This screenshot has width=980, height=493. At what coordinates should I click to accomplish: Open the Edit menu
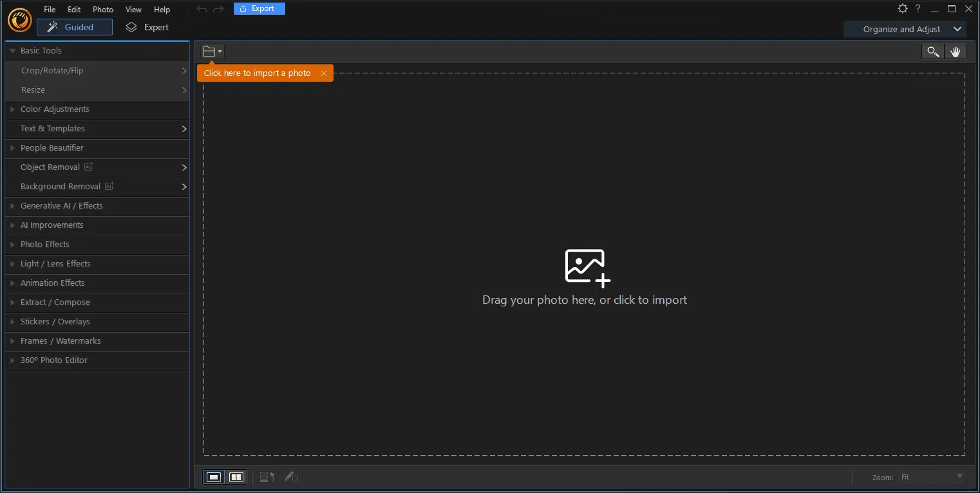(74, 10)
